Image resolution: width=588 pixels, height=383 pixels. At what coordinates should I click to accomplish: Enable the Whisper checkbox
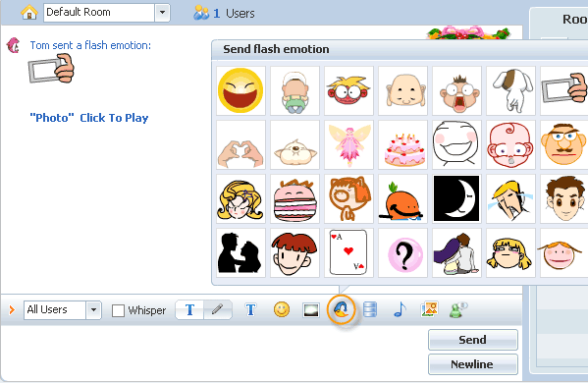click(118, 310)
